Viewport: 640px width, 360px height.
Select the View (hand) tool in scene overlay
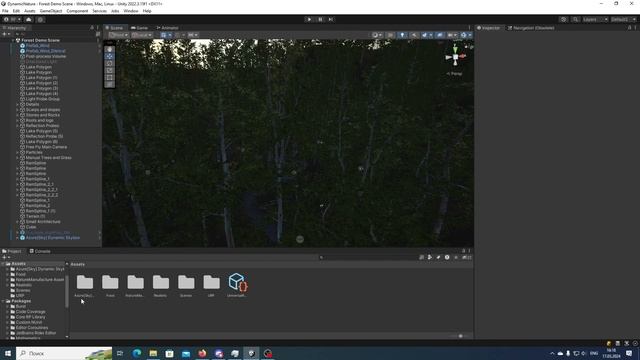109,49
